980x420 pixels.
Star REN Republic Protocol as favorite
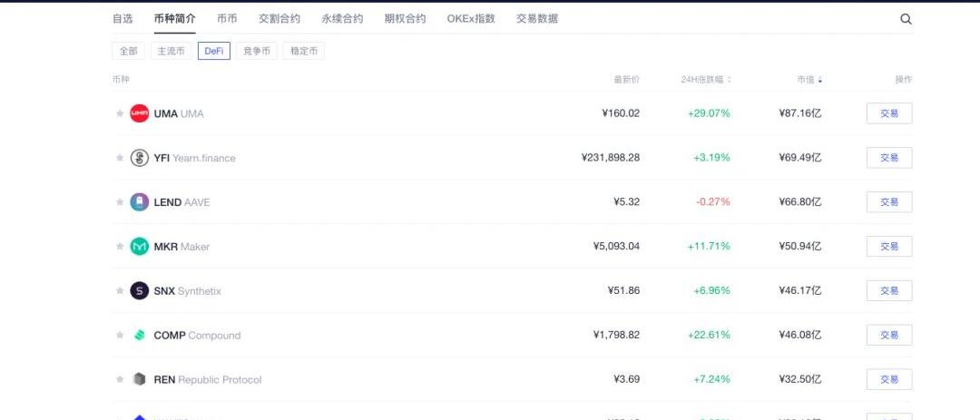pyautogui.click(x=120, y=379)
